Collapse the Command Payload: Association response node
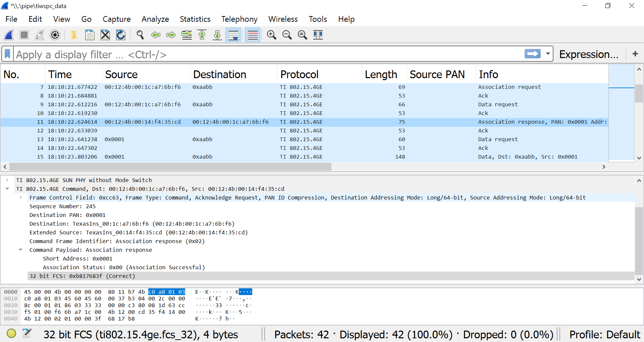The image size is (644, 342). 21,250
